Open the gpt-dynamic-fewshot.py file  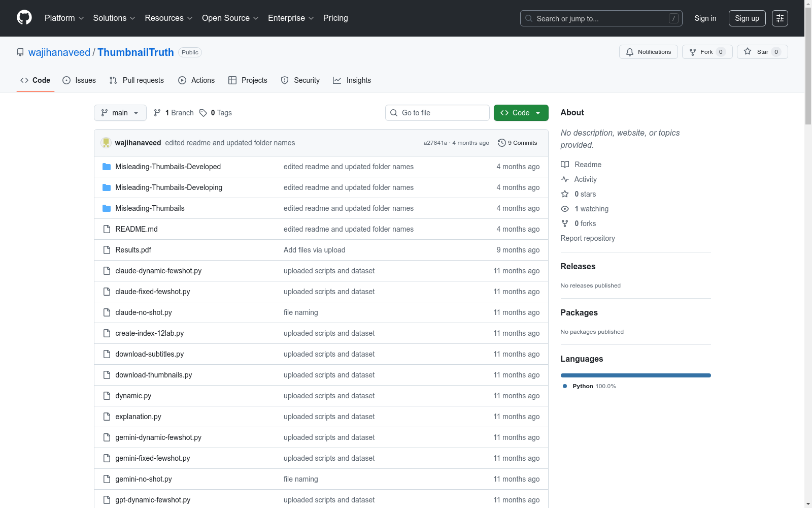pyautogui.click(x=153, y=500)
